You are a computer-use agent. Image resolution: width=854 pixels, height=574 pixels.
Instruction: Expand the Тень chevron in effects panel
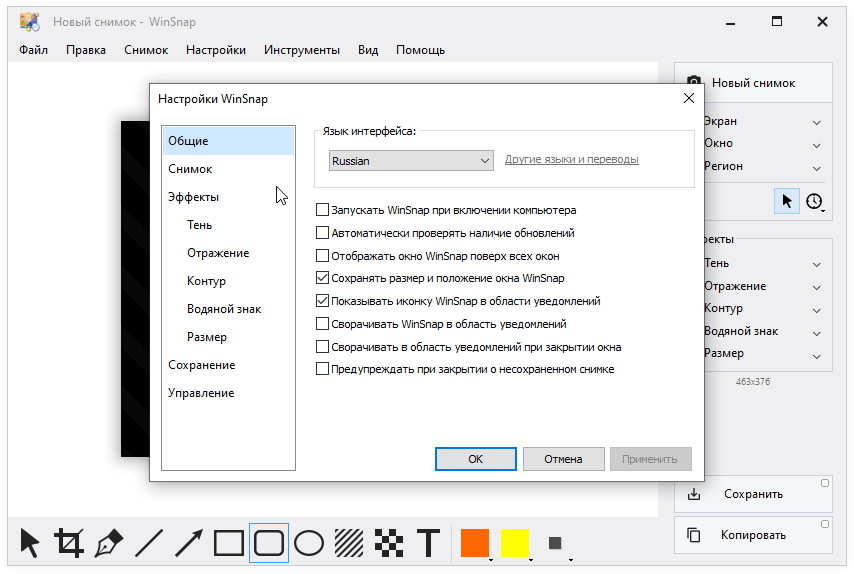click(x=817, y=265)
